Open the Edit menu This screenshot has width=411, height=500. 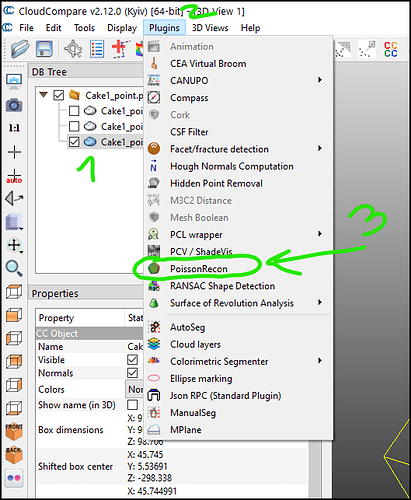click(x=53, y=28)
